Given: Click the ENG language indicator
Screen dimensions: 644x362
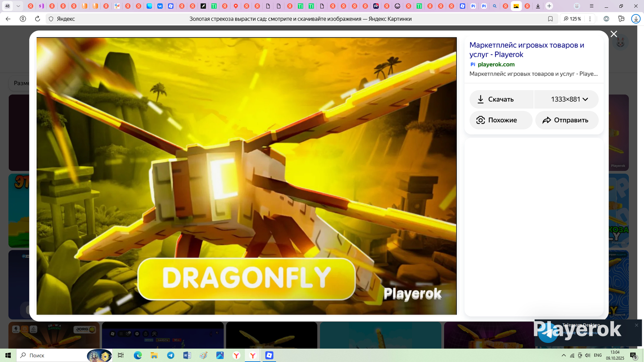Looking at the screenshot, I should click(x=598, y=355).
